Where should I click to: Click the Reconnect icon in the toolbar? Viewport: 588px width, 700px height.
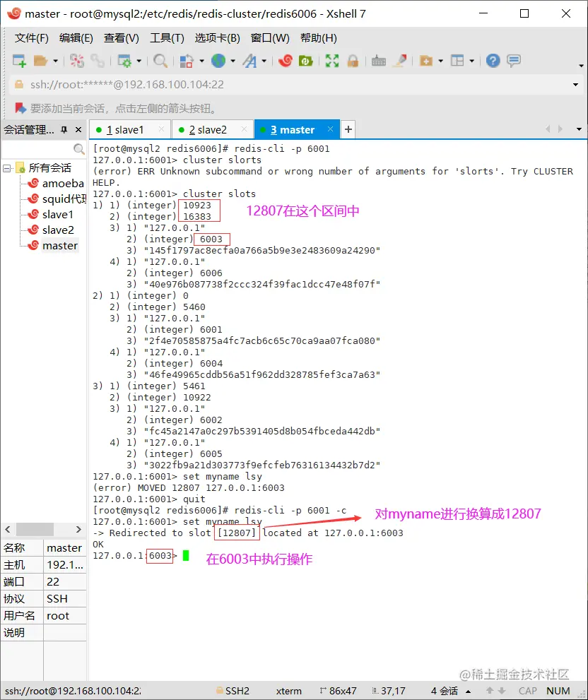point(97,61)
